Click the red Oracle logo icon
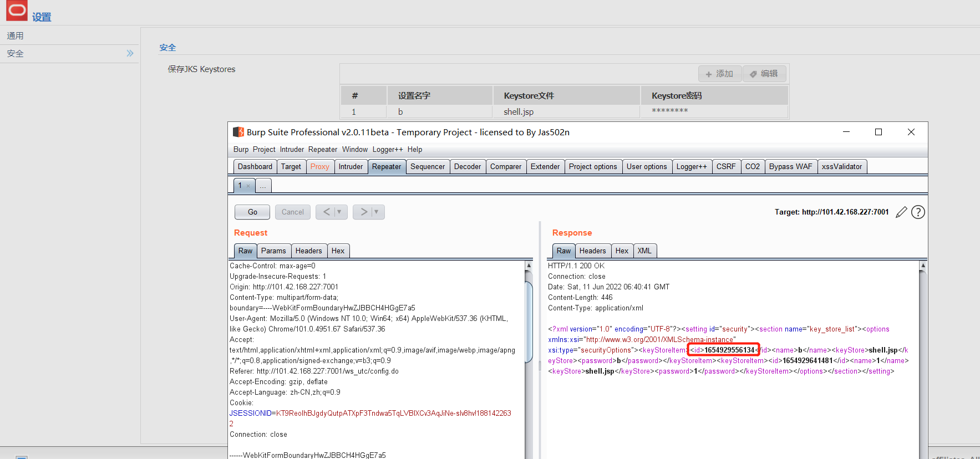 (17, 10)
